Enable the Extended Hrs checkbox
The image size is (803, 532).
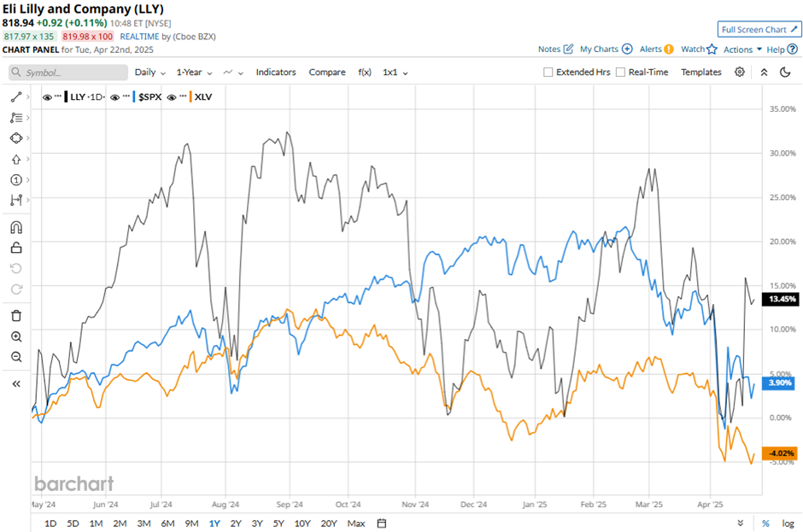pos(548,73)
